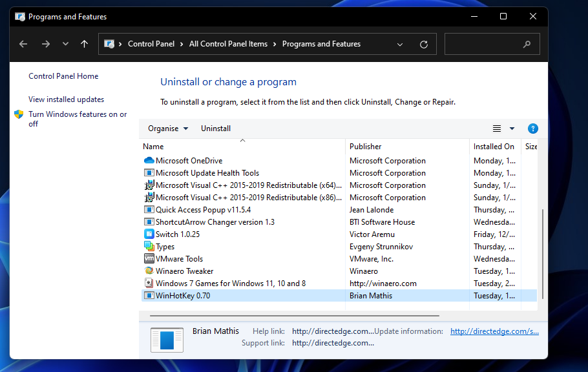
Task: Navigate to the Control Panel breadcrumb
Action: (x=151, y=44)
